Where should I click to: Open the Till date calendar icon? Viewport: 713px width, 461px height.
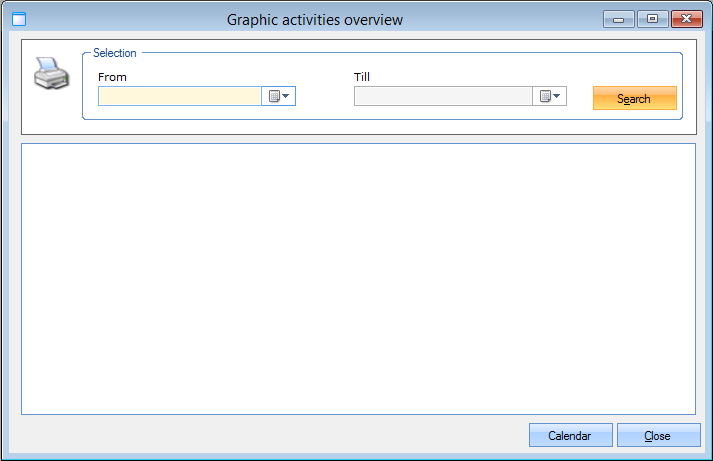click(545, 97)
